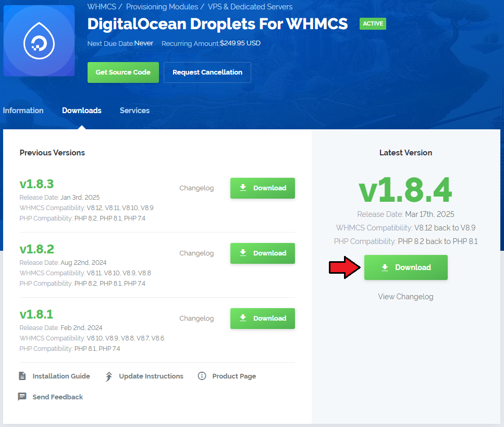504x427 pixels.
Task: Open the Changelog for v1.8.1
Action: (x=196, y=319)
